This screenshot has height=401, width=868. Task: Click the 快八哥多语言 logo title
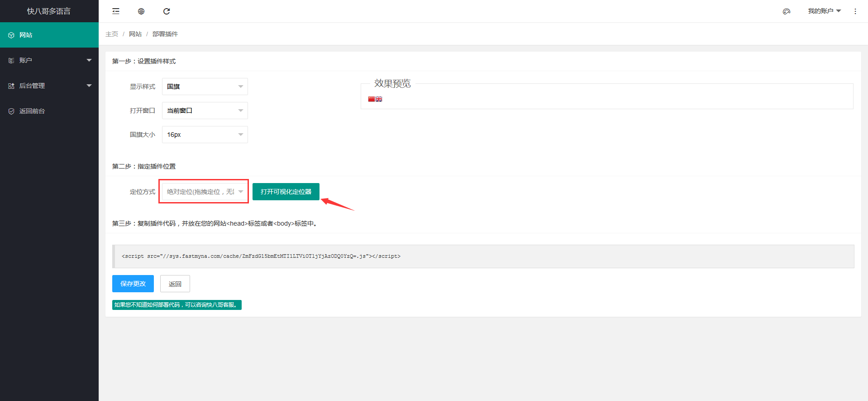tap(49, 11)
